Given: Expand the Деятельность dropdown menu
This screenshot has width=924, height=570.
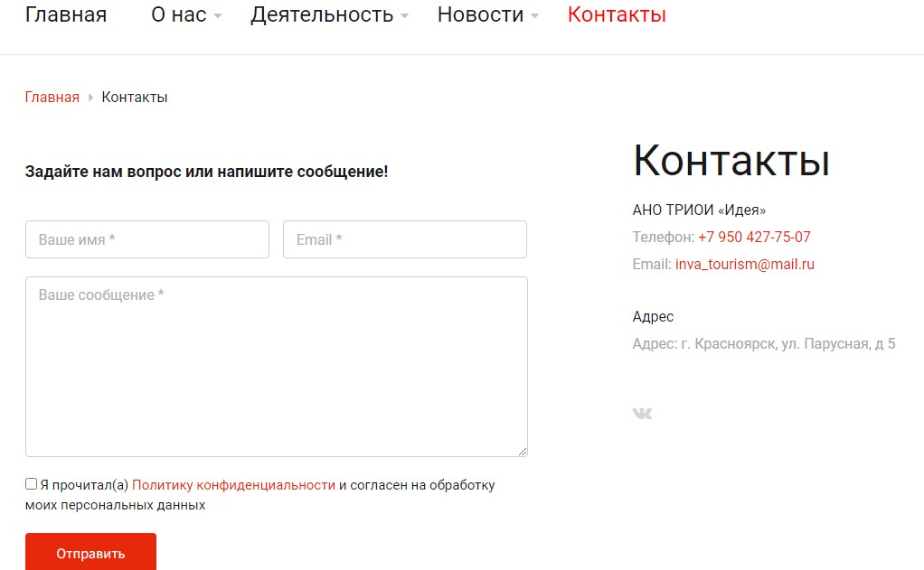Looking at the screenshot, I should point(329,15).
